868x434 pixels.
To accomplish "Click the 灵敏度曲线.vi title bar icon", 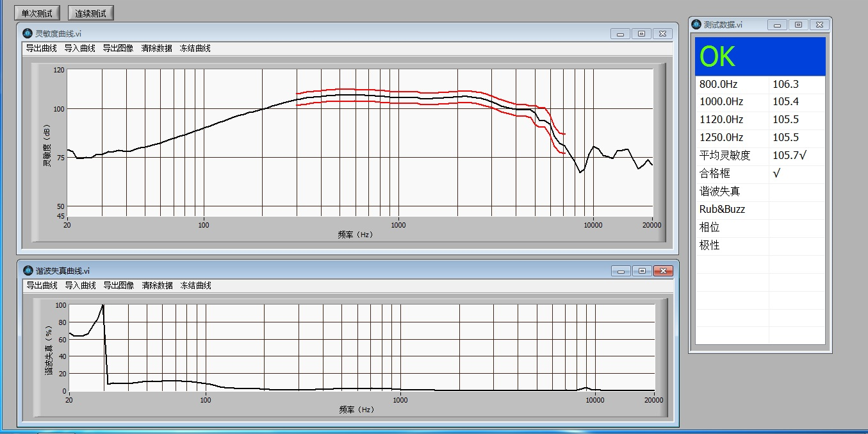I will (28, 33).
